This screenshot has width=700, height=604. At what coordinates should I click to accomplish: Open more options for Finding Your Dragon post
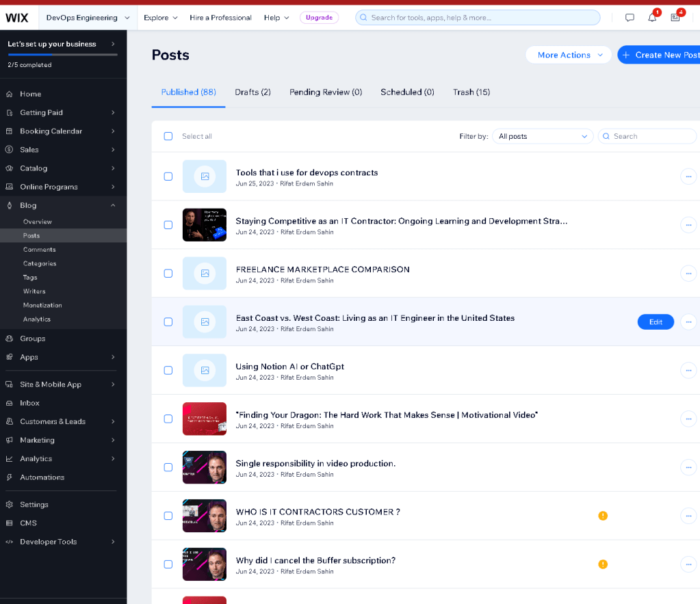click(x=688, y=419)
